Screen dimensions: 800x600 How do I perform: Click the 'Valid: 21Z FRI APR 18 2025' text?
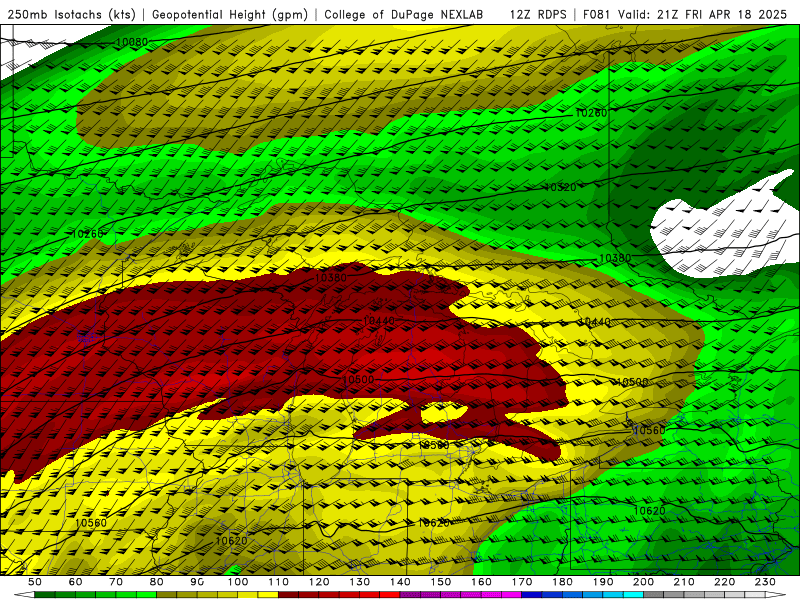point(703,15)
